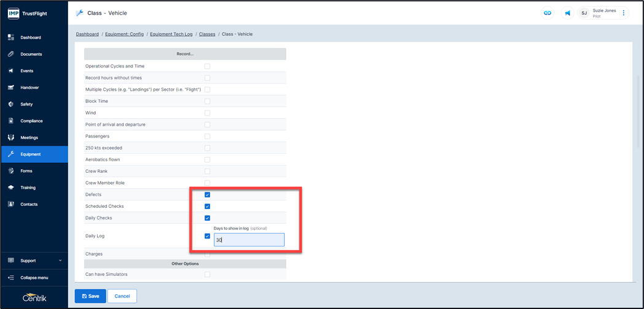
Task: Click the Centrik logo at bottom
Action: [34, 297]
